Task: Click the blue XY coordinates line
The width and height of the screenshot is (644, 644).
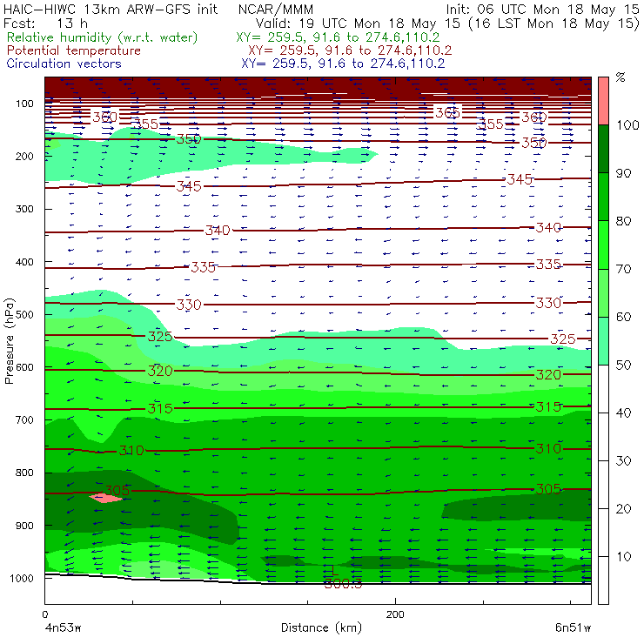Action: [x=343, y=64]
